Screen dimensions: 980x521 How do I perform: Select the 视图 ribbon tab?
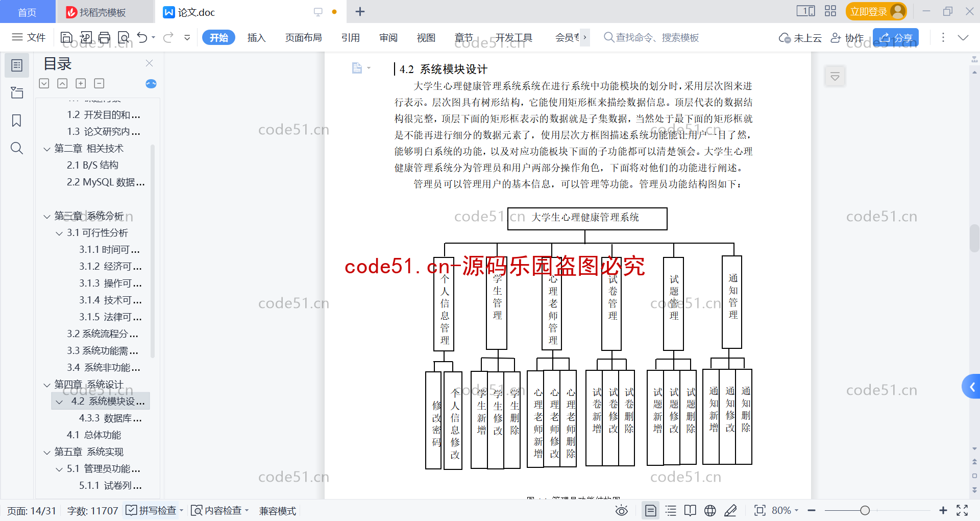(426, 37)
